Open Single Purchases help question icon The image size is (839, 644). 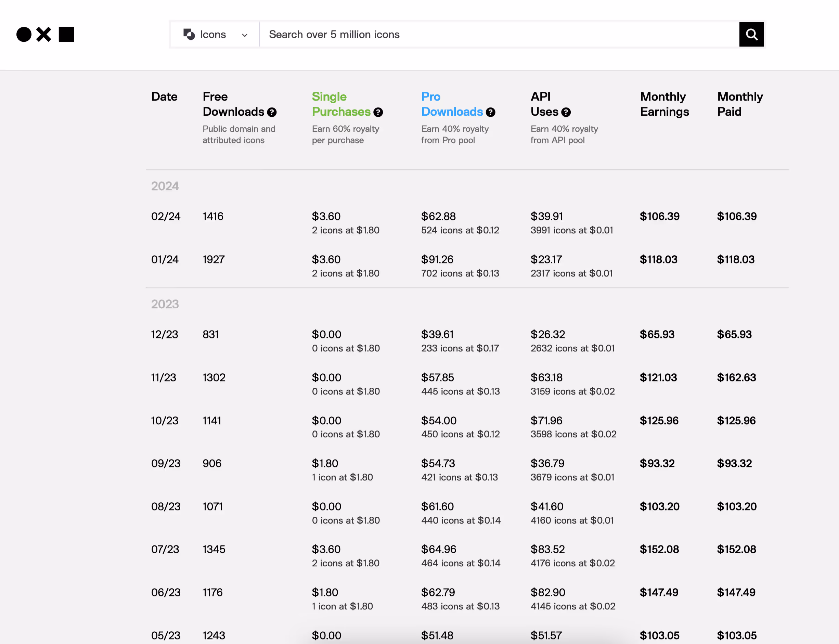click(x=378, y=112)
